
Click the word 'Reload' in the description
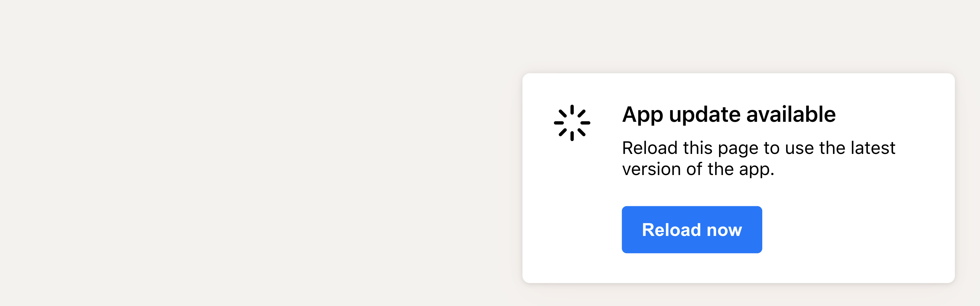(650, 147)
